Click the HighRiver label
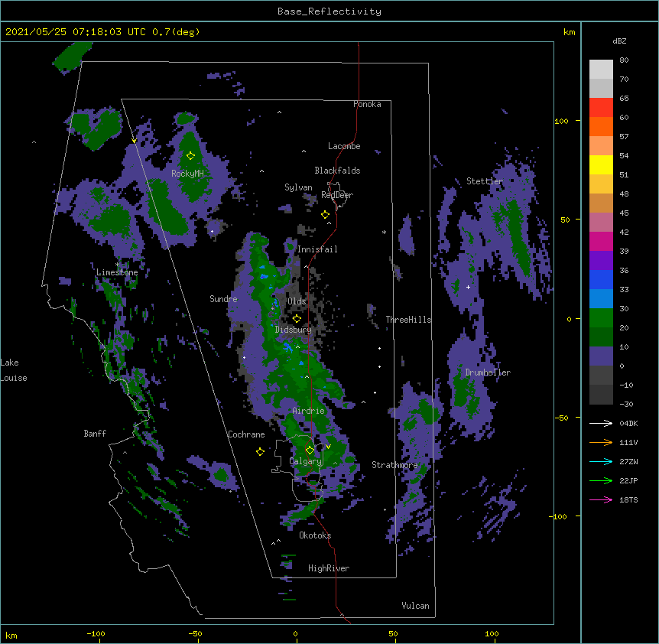The width and height of the screenshot is (659, 644). [x=329, y=568]
